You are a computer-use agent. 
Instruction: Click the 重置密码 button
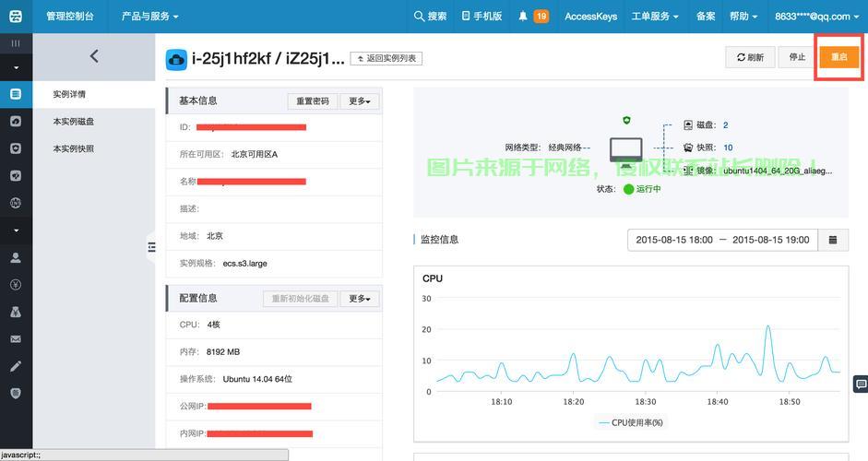313,101
